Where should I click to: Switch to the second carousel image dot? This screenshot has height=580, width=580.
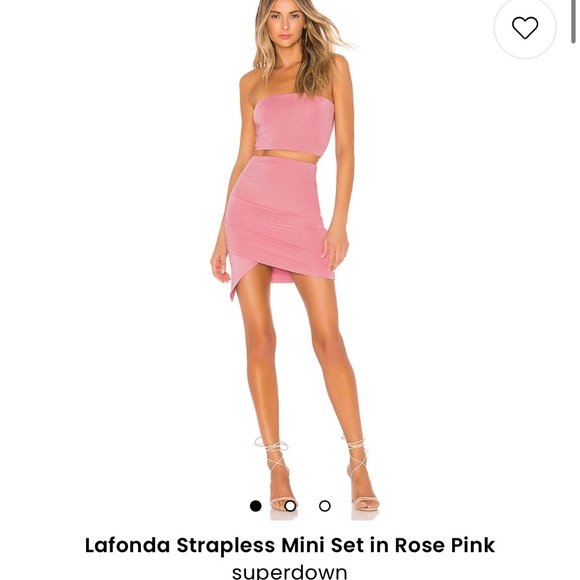coord(290,506)
